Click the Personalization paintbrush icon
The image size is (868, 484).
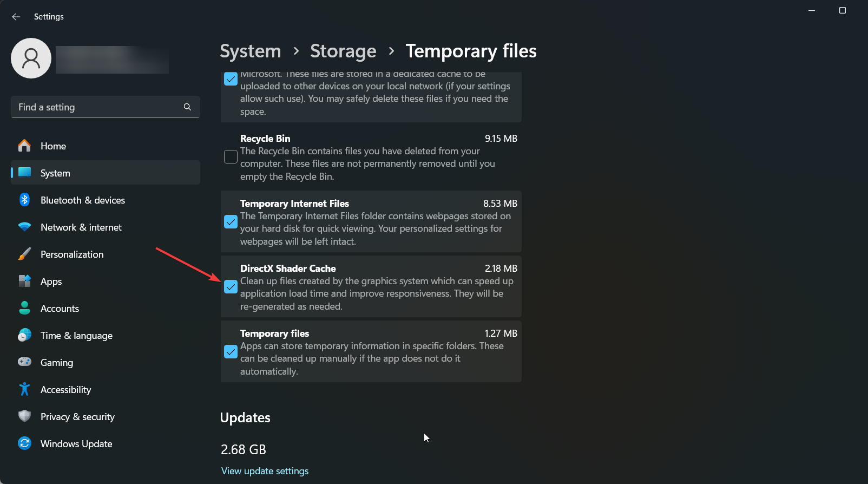click(24, 254)
